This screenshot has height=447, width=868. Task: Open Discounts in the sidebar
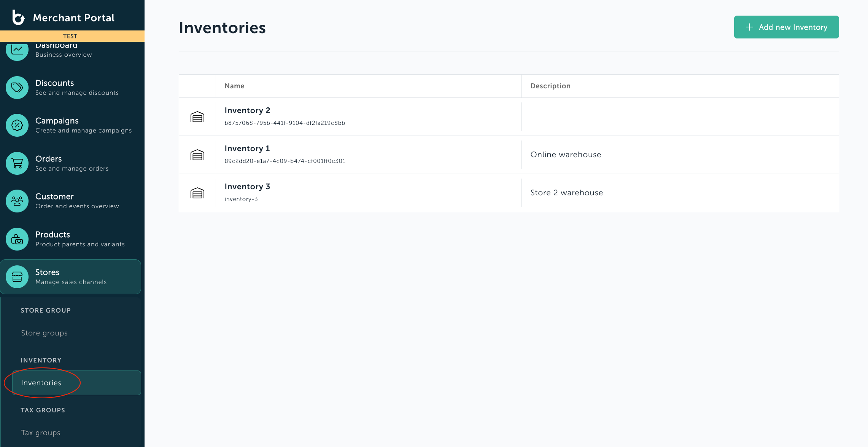71,88
